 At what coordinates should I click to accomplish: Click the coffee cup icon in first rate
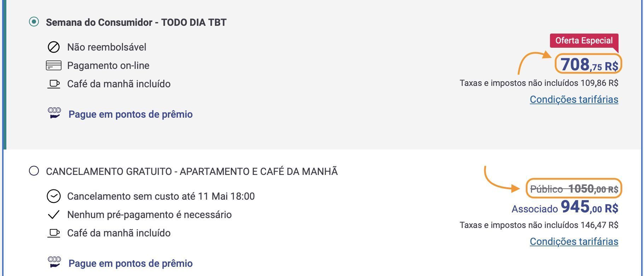pos(54,84)
